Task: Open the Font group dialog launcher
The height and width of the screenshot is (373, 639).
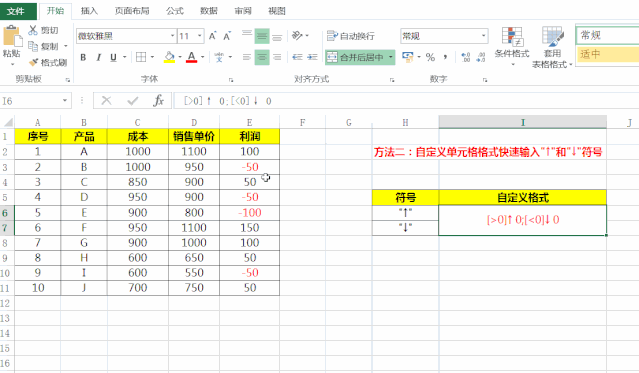Action: point(231,80)
